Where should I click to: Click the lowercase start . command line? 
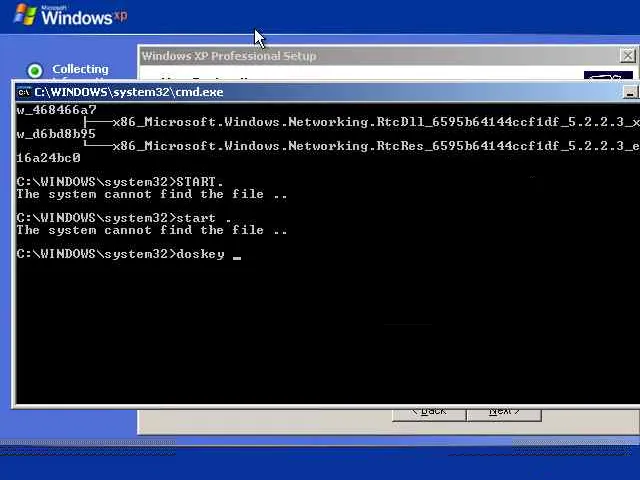coord(124,218)
